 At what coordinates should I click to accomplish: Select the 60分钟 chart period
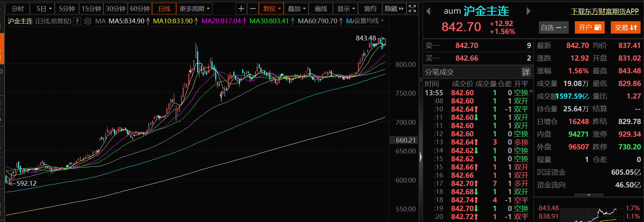(x=140, y=9)
